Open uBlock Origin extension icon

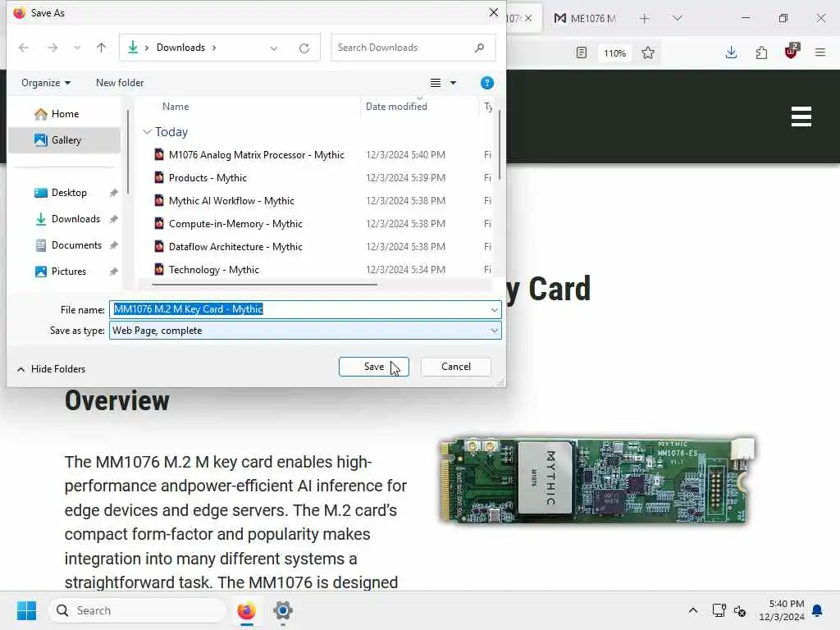click(792, 52)
